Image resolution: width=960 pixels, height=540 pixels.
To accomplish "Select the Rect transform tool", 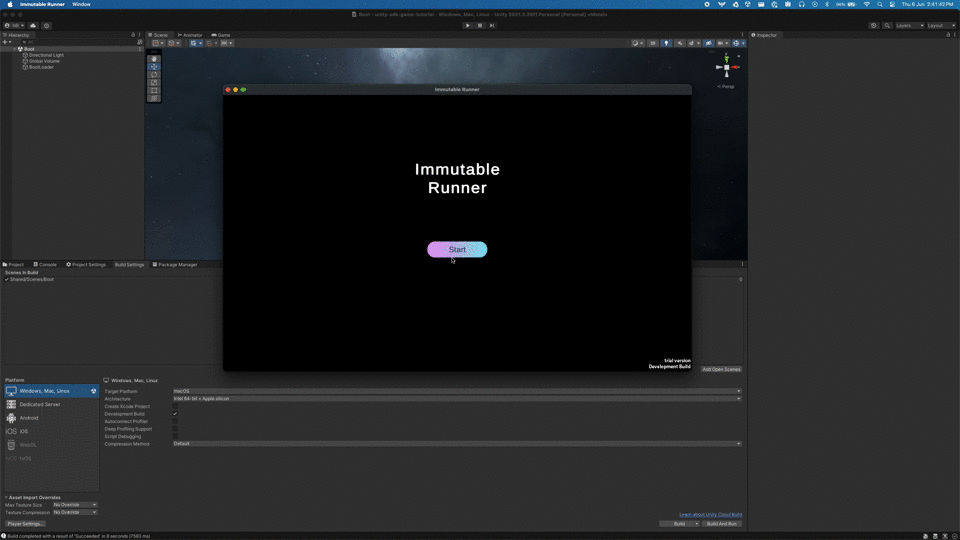I will [154, 91].
